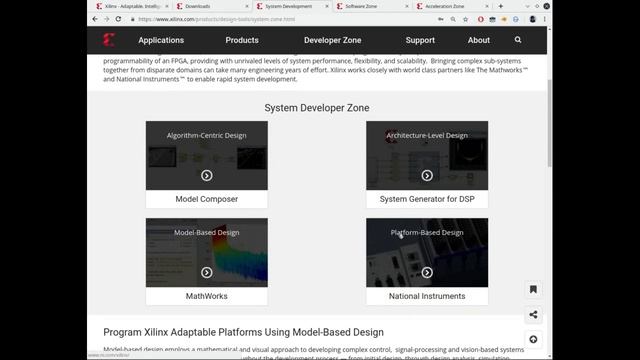Close the Software Zone tab
This screenshot has height=360, width=640.
407,7
